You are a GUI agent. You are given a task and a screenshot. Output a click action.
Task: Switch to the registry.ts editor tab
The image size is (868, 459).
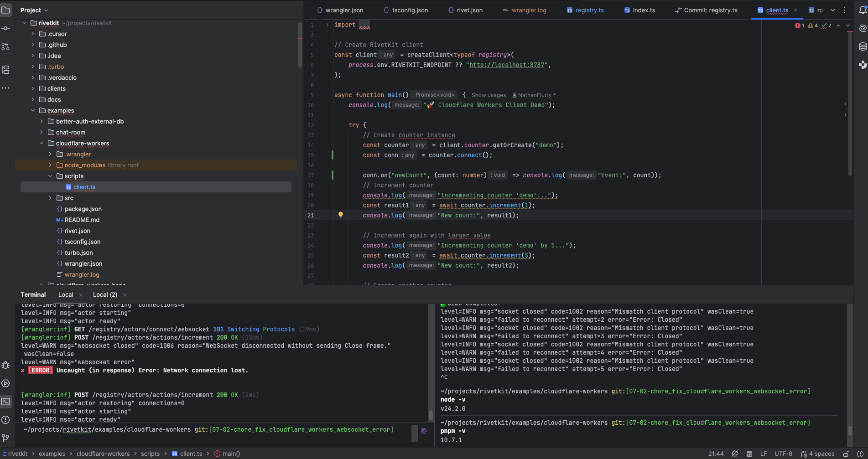click(589, 10)
